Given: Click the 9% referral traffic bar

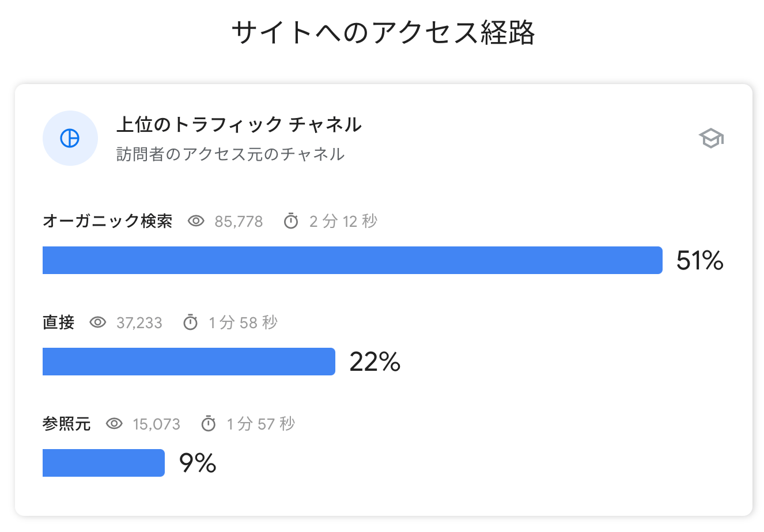Looking at the screenshot, I should click(104, 463).
